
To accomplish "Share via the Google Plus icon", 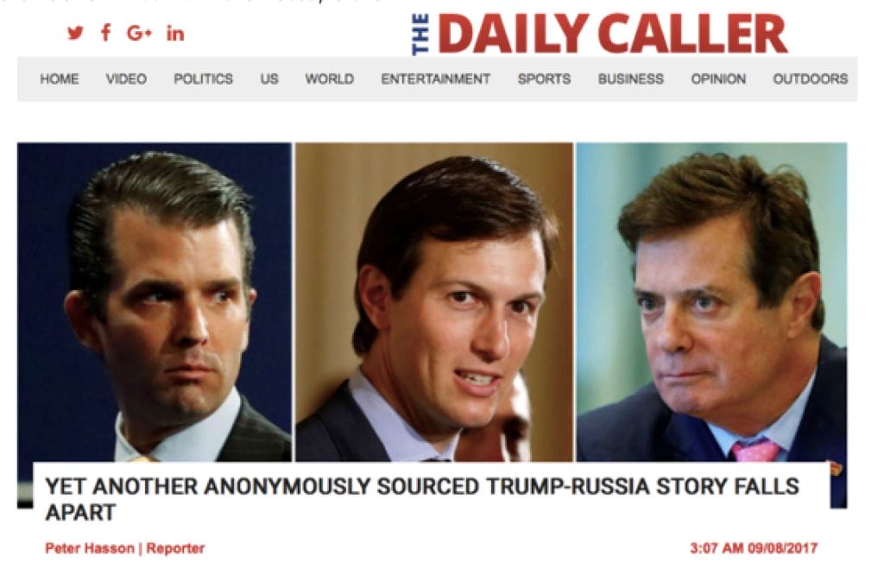I will 139,34.
